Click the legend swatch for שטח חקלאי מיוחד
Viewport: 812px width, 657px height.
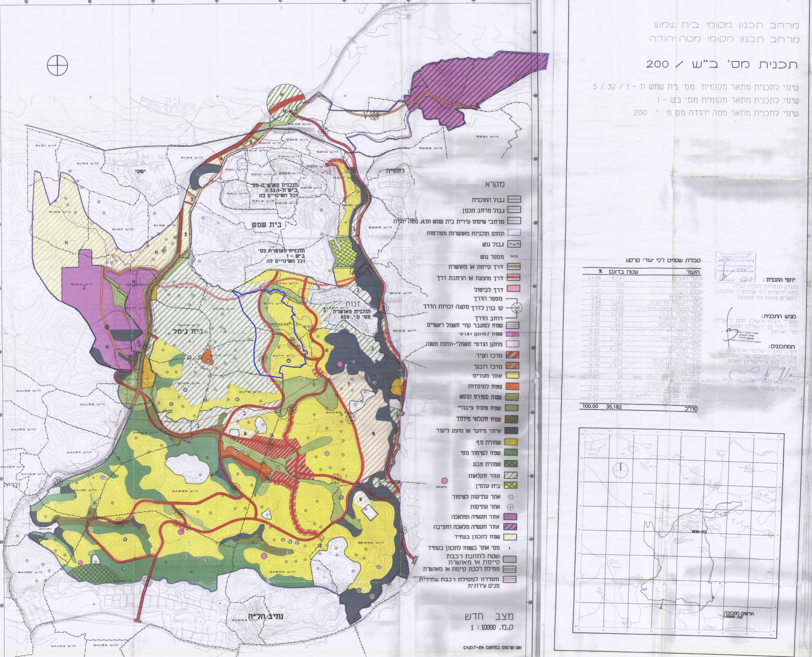click(512, 419)
